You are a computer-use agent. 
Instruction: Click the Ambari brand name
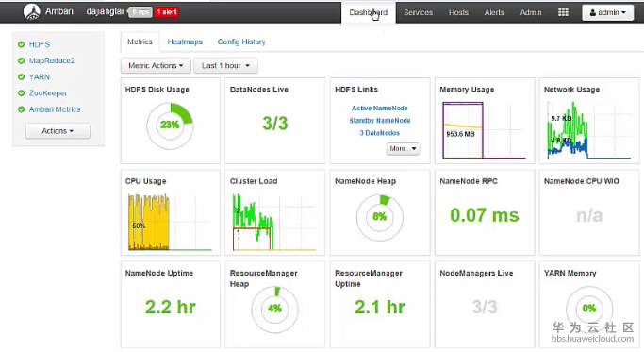pyautogui.click(x=59, y=11)
